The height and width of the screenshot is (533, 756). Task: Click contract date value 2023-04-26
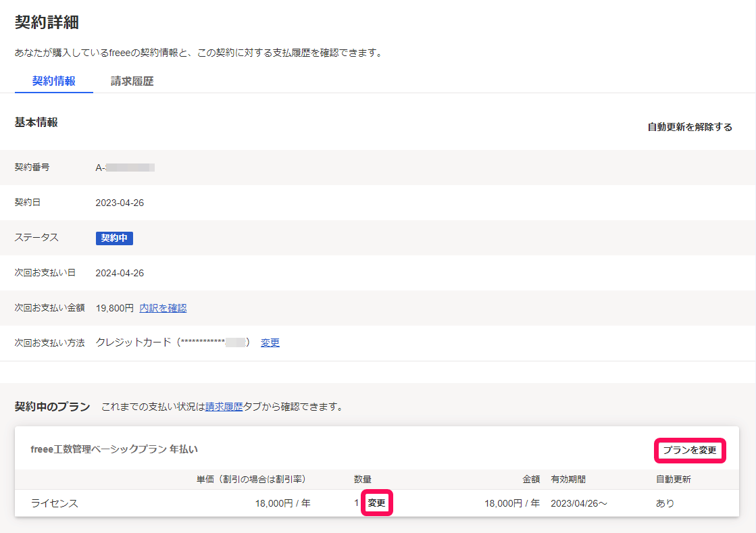point(120,203)
